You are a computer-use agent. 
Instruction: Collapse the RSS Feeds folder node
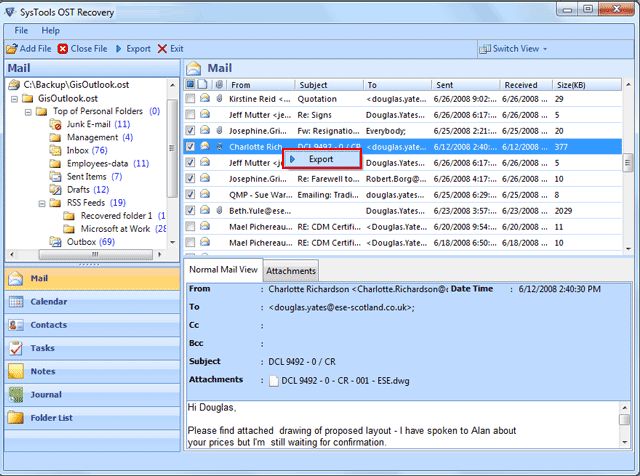[41, 202]
